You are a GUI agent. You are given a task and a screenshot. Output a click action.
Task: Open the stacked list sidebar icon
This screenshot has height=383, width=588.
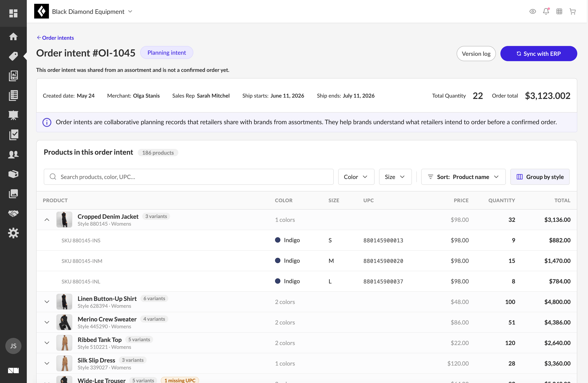(13, 95)
